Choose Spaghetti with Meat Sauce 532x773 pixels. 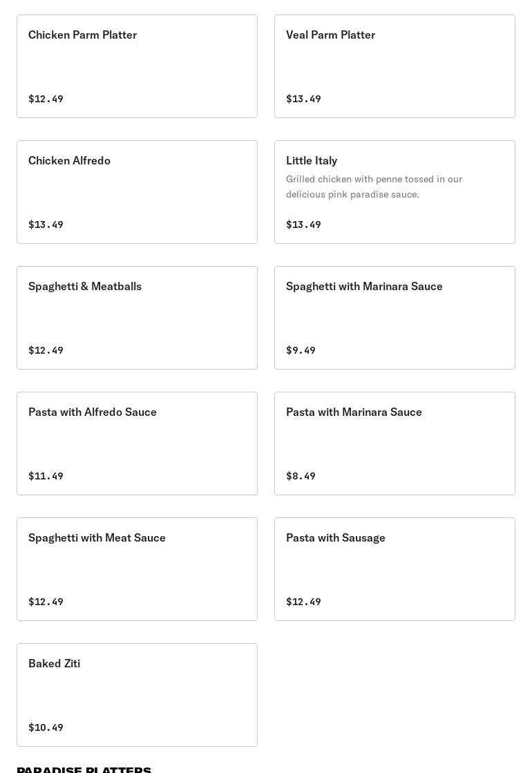(x=137, y=569)
